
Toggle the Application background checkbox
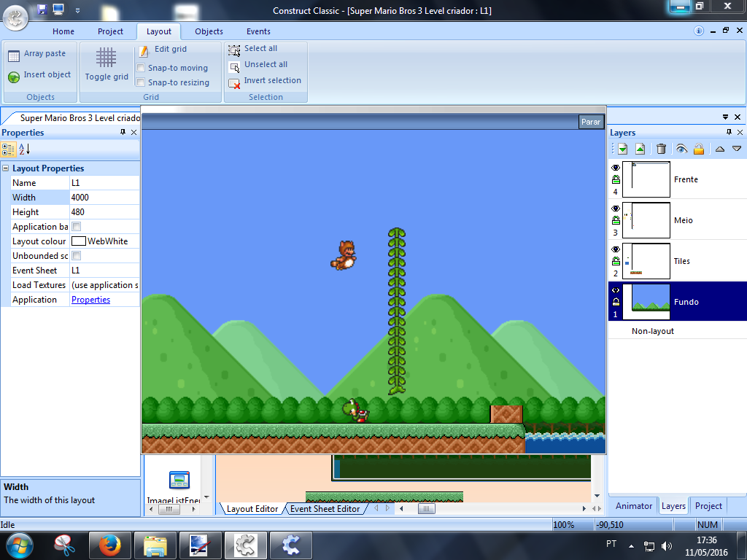coord(76,227)
